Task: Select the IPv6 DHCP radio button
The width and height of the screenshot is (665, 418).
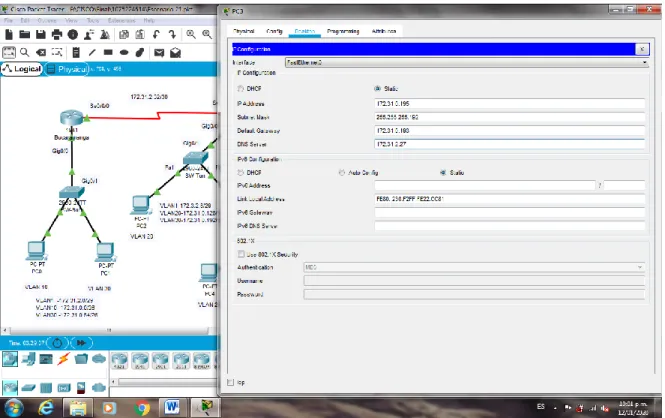Action: (240, 173)
